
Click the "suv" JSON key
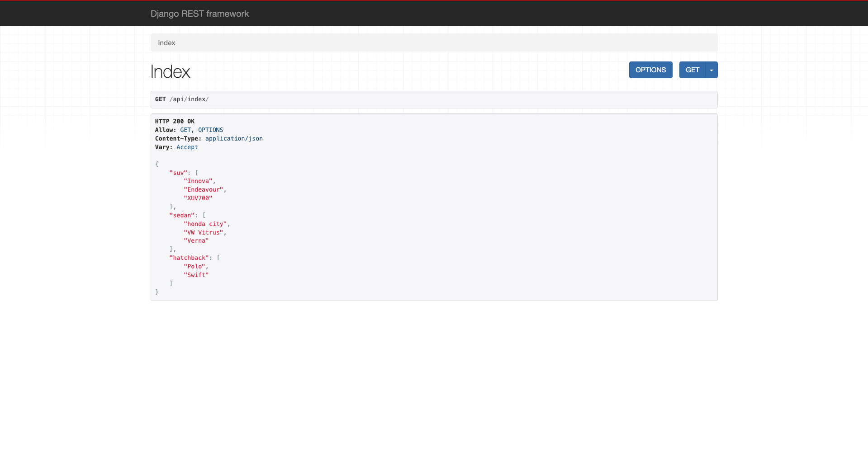coord(178,173)
